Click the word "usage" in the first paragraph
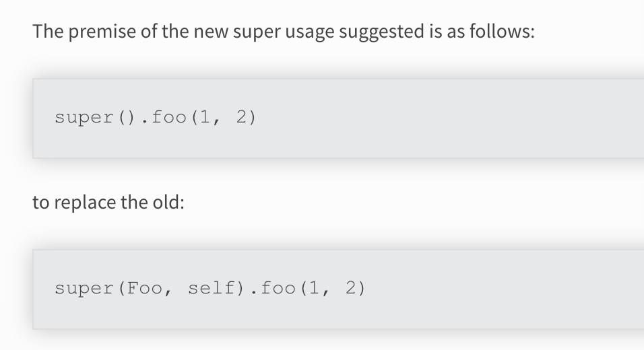 307,32
